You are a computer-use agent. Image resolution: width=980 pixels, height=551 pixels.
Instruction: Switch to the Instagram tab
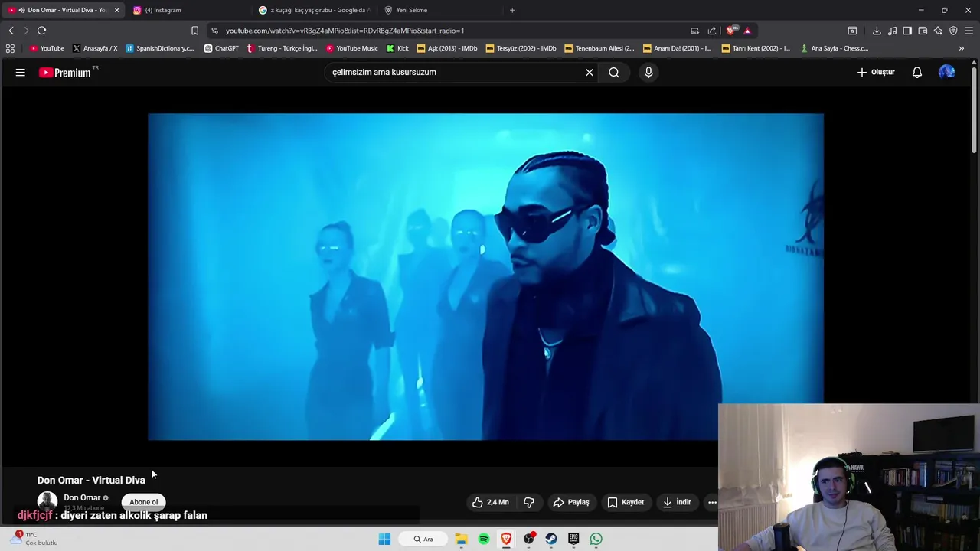tap(188, 10)
